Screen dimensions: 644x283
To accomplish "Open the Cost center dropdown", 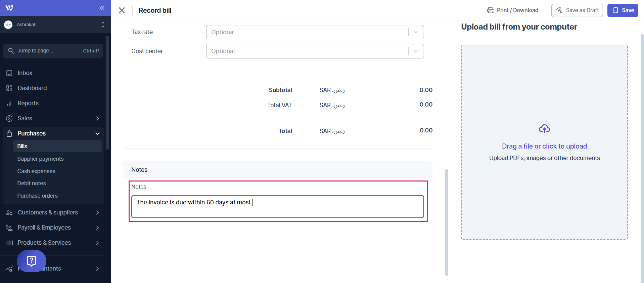I will [x=315, y=51].
